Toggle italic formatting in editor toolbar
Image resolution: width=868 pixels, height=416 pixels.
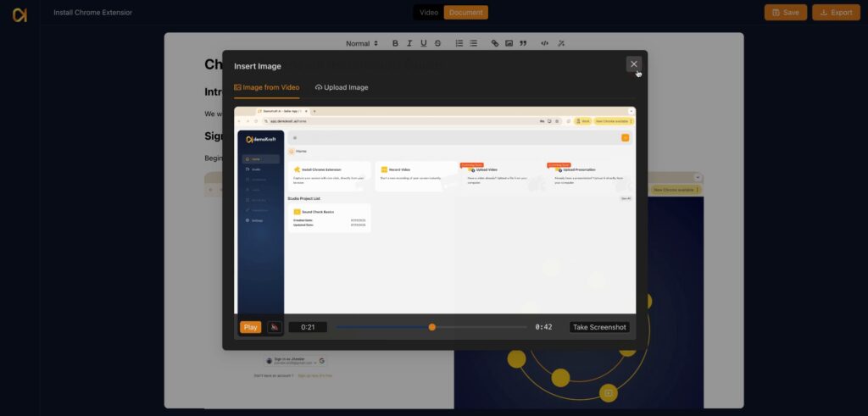coord(409,43)
